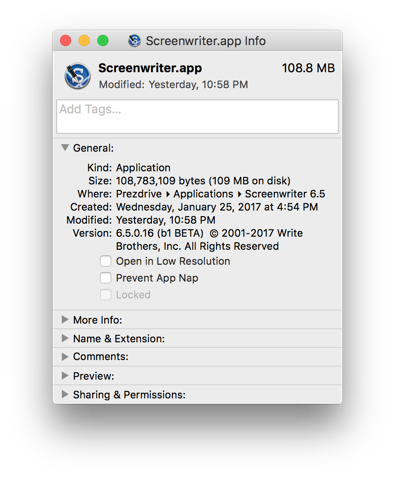
Task: Click Prezdrive in the Where path
Action: [x=139, y=194]
